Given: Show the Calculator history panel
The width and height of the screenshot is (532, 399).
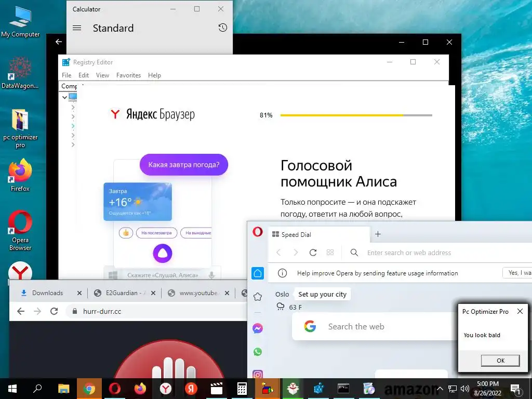Looking at the screenshot, I should coord(222,28).
